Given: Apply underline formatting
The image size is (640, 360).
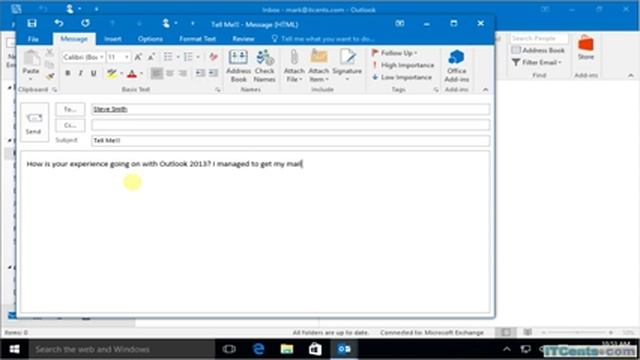Looking at the screenshot, I should pos(94,73).
